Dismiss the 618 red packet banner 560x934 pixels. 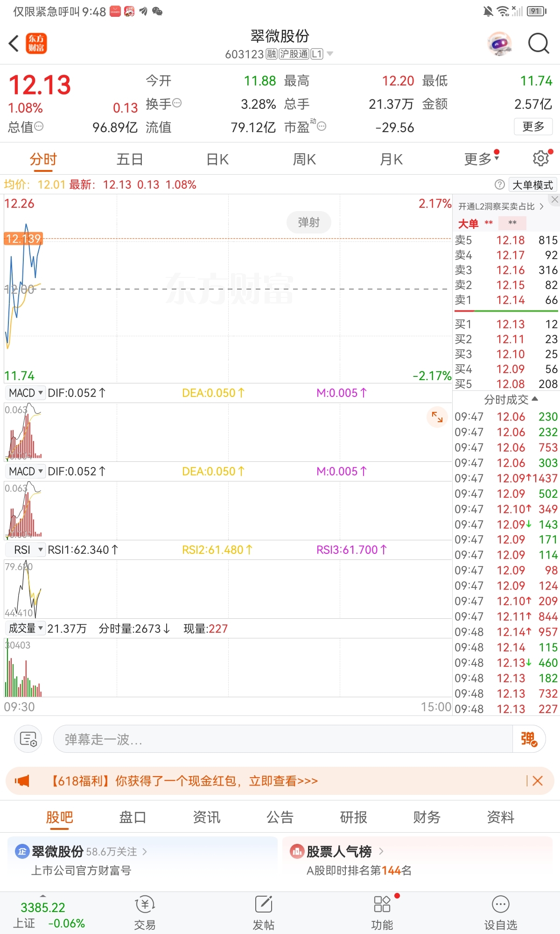tap(538, 781)
